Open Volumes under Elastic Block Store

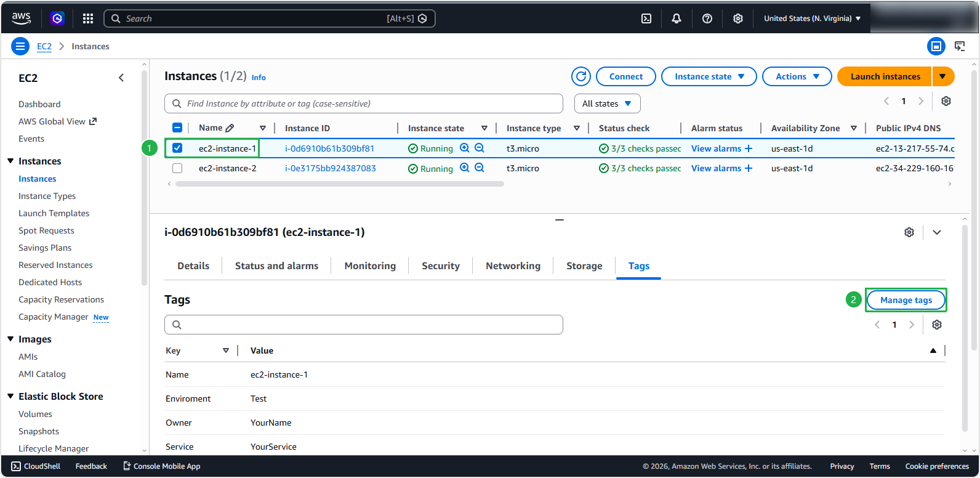tap(36, 414)
